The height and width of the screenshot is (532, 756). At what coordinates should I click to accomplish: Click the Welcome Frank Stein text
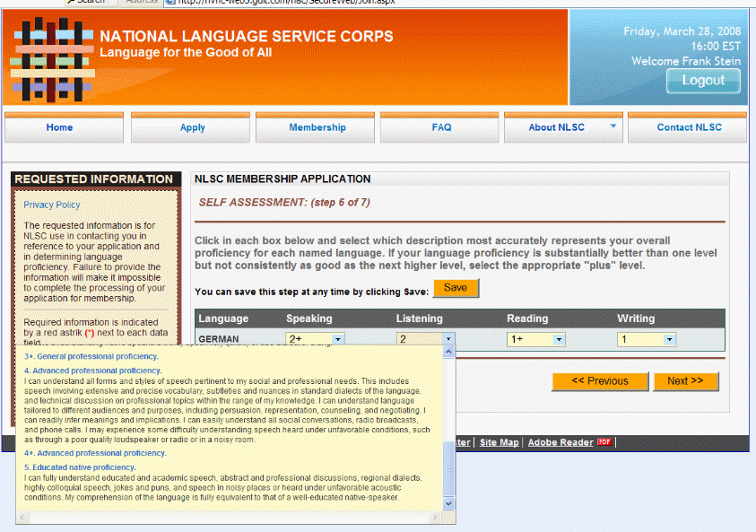[x=686, y=61]
